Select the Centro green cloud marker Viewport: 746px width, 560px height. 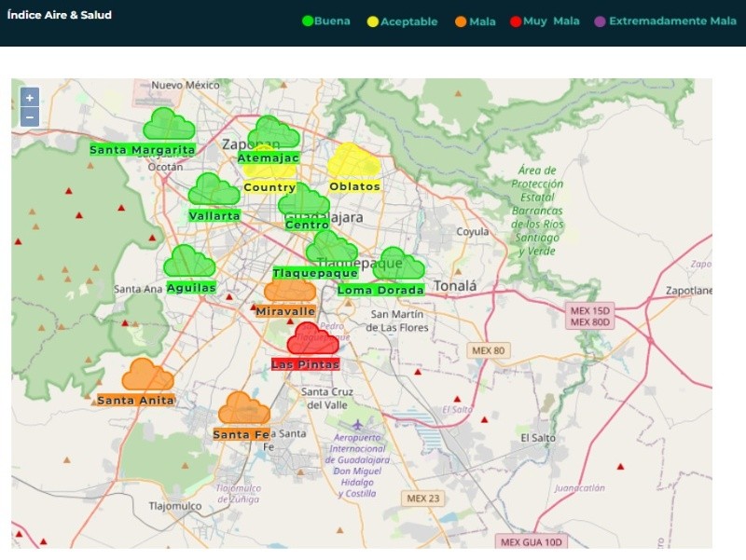click(x=303, y=200)
